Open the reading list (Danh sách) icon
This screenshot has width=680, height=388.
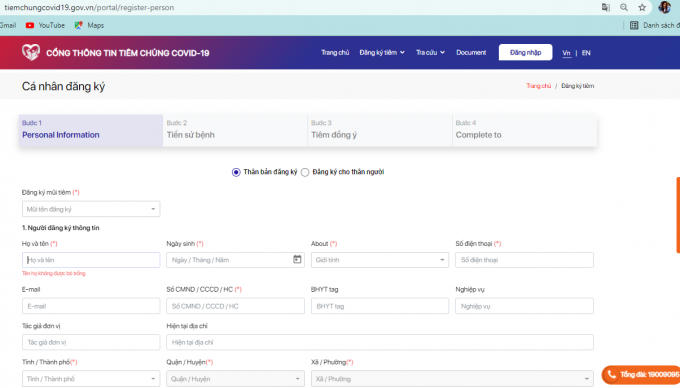(634, 25)
